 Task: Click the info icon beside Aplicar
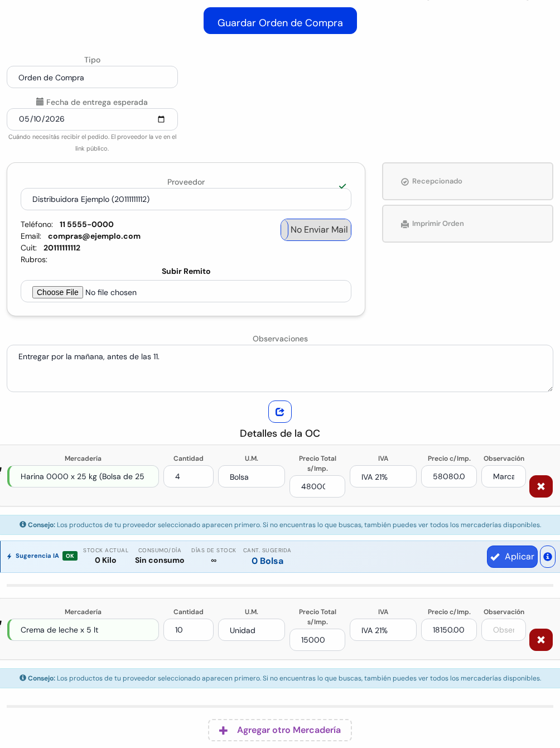pos(548,557)
